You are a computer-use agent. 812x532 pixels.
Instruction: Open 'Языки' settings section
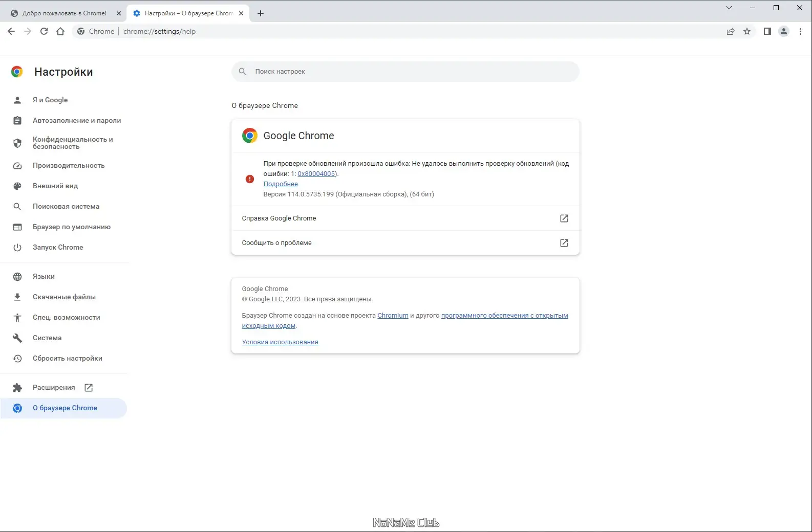click(64, 276)
